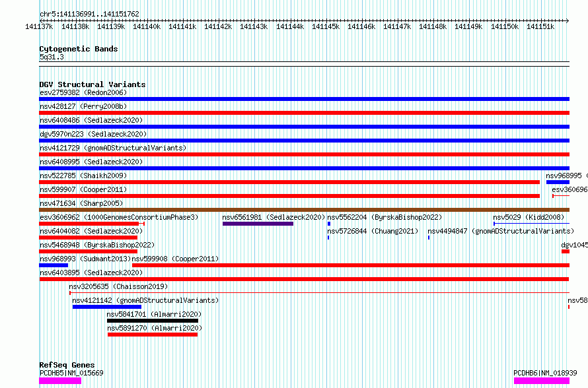The image size is (588, 388).
Task: Open the nsv6408486 (Sedlazeck2020) variant label
Action: pos(91,120)
